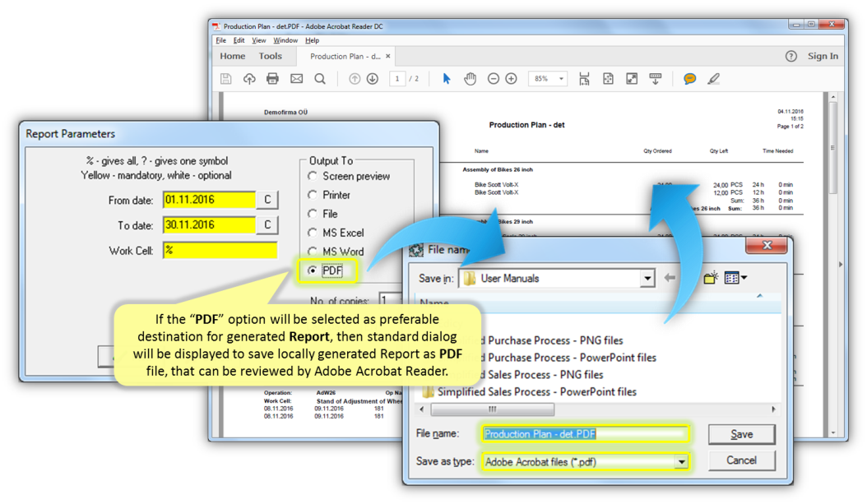Click the page number field
Screen dimensions: 867x504
coord(397,78)
